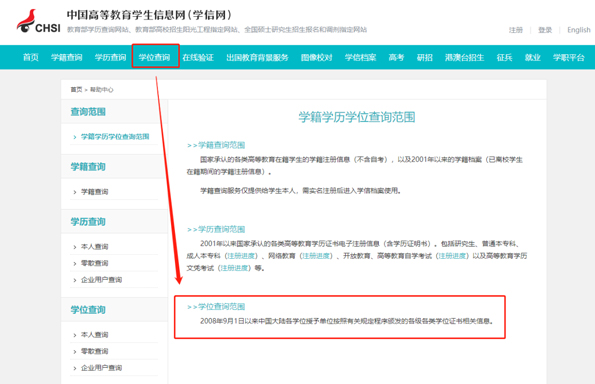Viewport: 595px width, 384px height.
Task: Open 高考 nav item
Action: tap(396, 57)
